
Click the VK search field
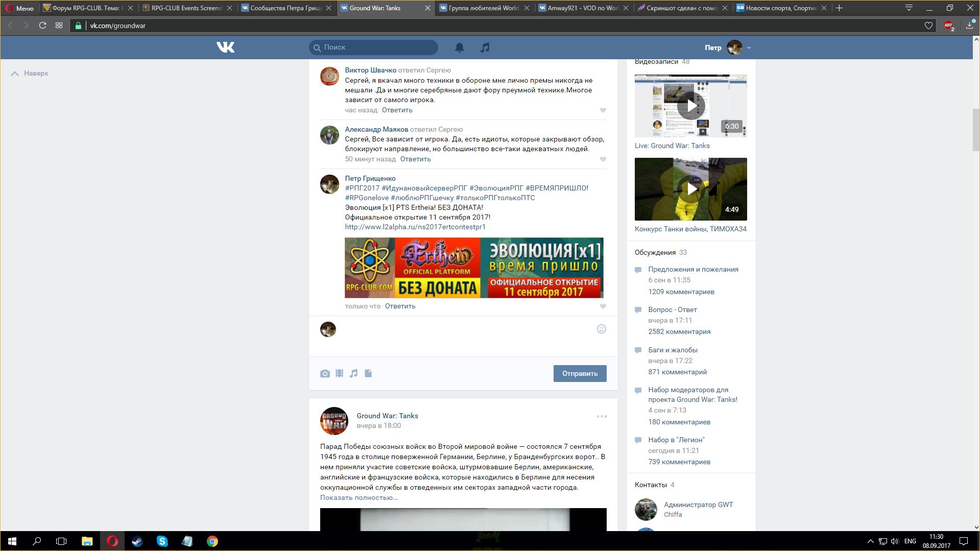pos(373,47)
